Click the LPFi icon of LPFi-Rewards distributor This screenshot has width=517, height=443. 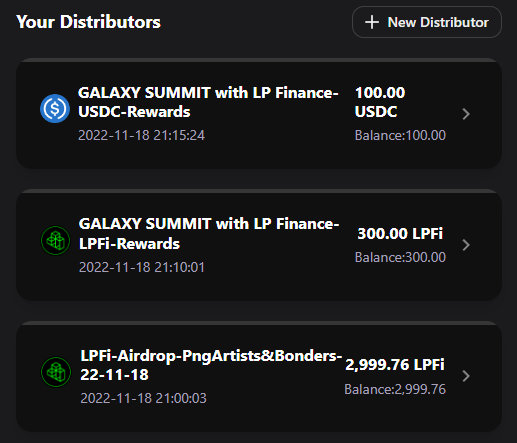pos(55,240)
